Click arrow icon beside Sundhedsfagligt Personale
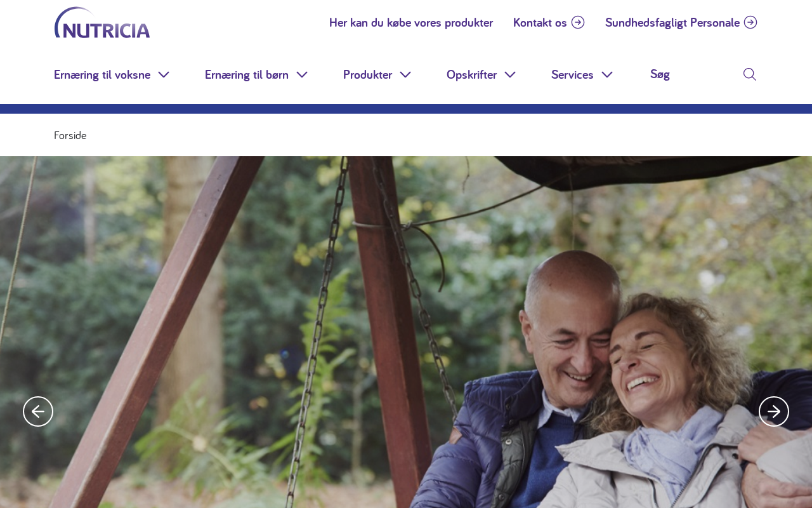 coord(750,22)
